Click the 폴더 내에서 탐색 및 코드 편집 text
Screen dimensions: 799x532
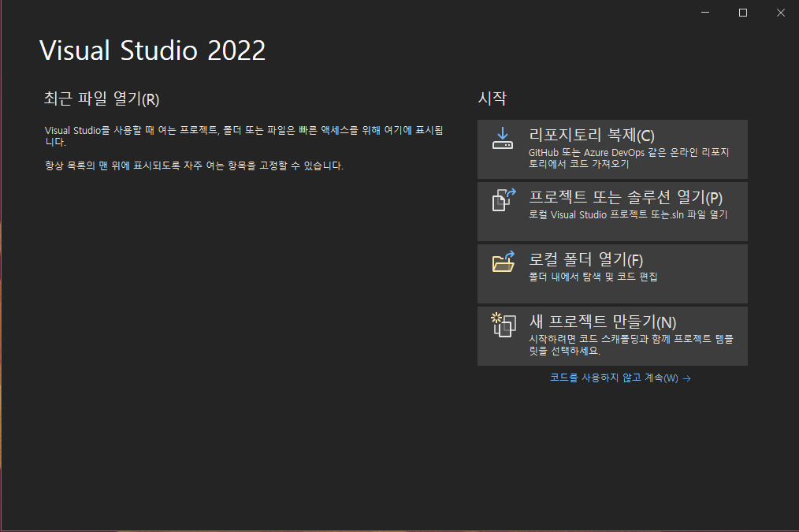pyautogui.click(x=593, y=277)
